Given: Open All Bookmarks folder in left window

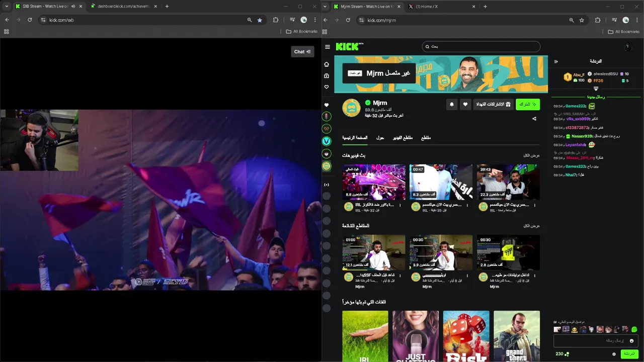Looking at the screenshot, I should [301, 31].
